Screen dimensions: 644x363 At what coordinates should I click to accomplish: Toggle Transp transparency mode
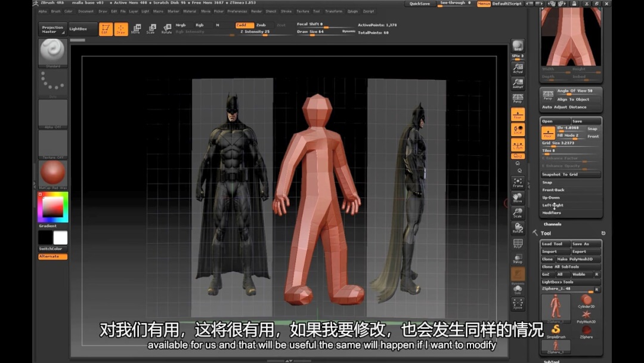pyautogui.click(x=518, y=259)
